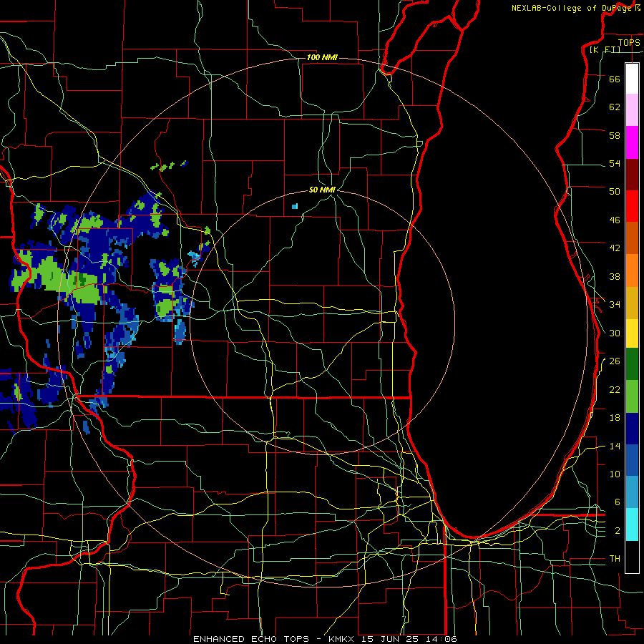Click the 46 legend value
This screenshot has width=644, height=644.
[615, 220]
